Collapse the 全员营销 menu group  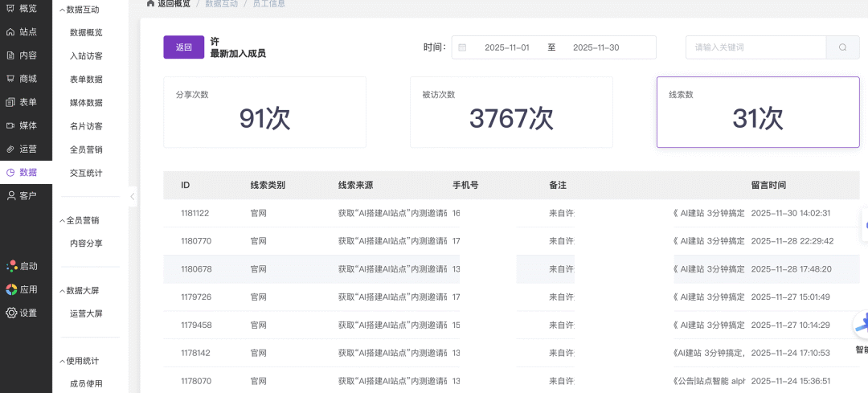click(80, 220)
